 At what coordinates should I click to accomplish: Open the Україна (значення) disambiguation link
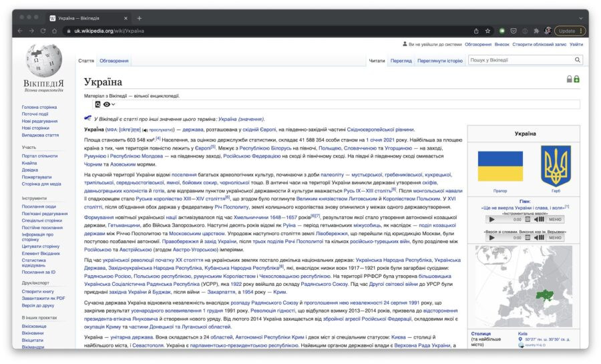click(241, 119)
